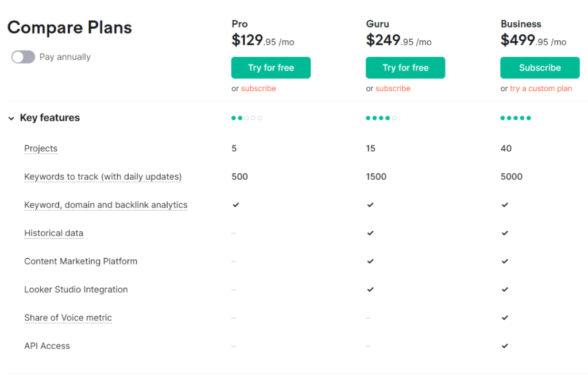The image size is (588, 377).
Task: Click the Compare Plans heading
Action: [x=69, y=28]
